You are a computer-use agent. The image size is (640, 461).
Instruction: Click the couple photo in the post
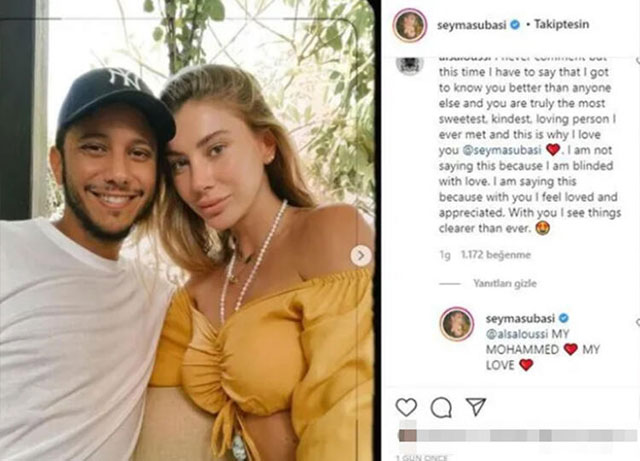(187, 231)
